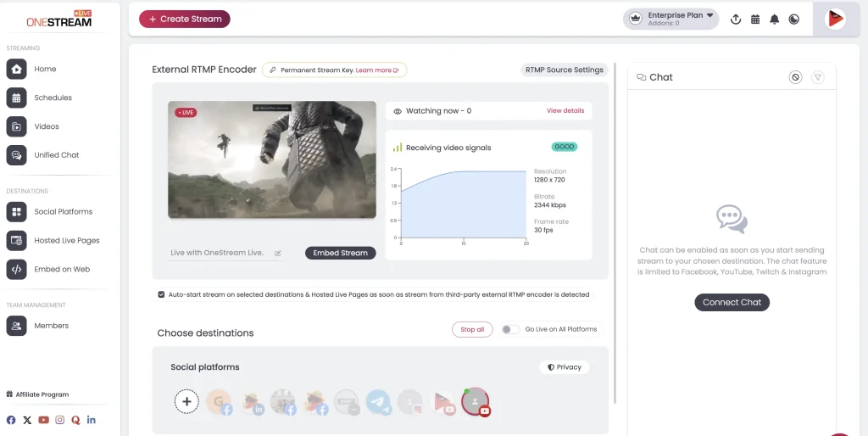Open Unified Chat from the sidebar
Viewport: 868px width, 436px height.
[x=56, y=155]
